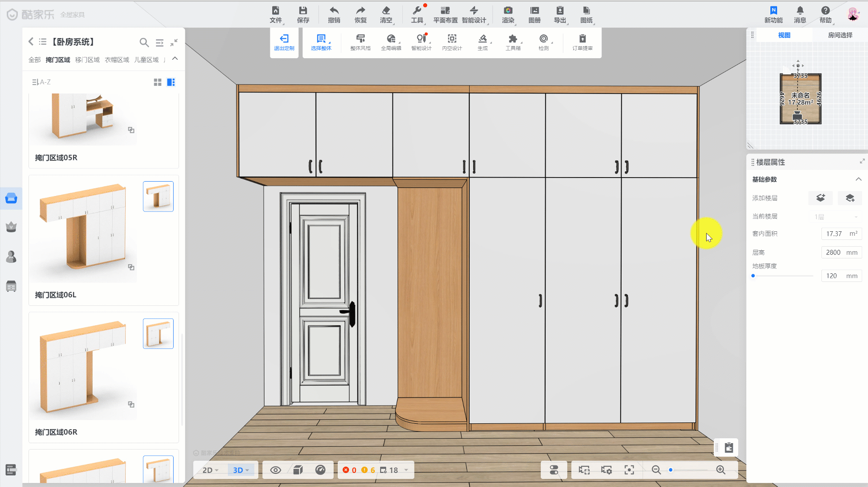
Task: Click the search icon in library panel
Action: click(x=144, y=42)
